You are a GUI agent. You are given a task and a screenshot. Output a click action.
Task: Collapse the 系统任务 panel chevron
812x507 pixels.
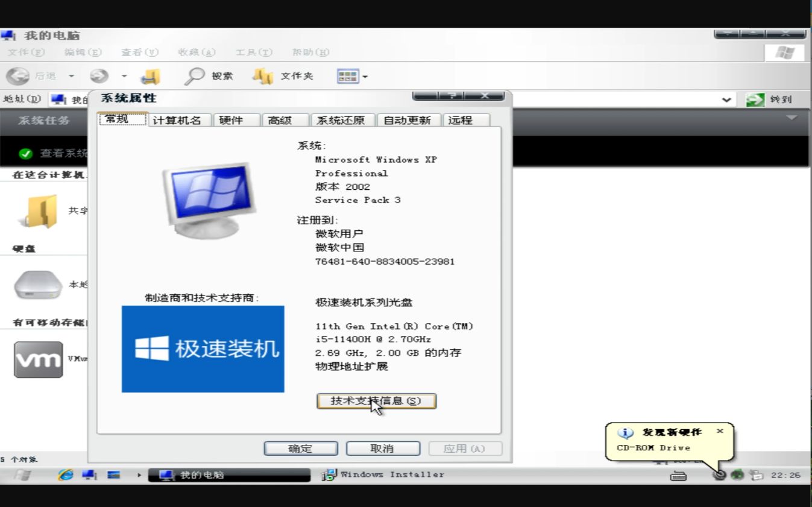pos(792,118)
